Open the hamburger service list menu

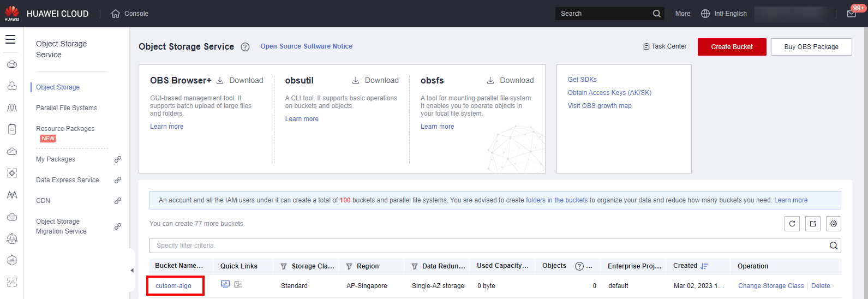(x=10, y=39)
